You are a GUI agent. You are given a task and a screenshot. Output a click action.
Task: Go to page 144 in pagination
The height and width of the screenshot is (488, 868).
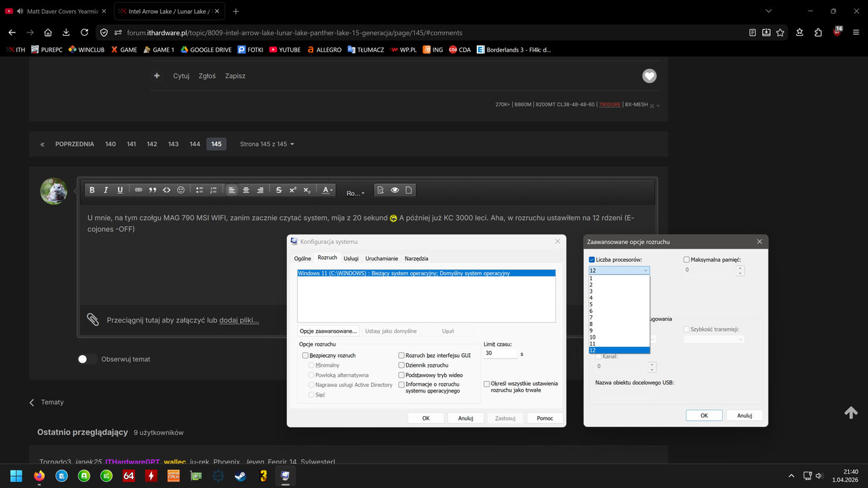[x=195, y=144]
